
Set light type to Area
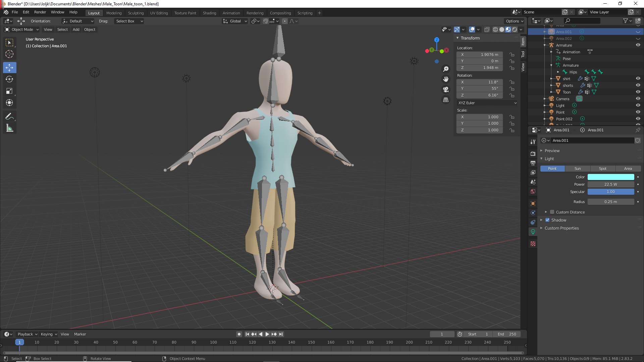point(628,169)
